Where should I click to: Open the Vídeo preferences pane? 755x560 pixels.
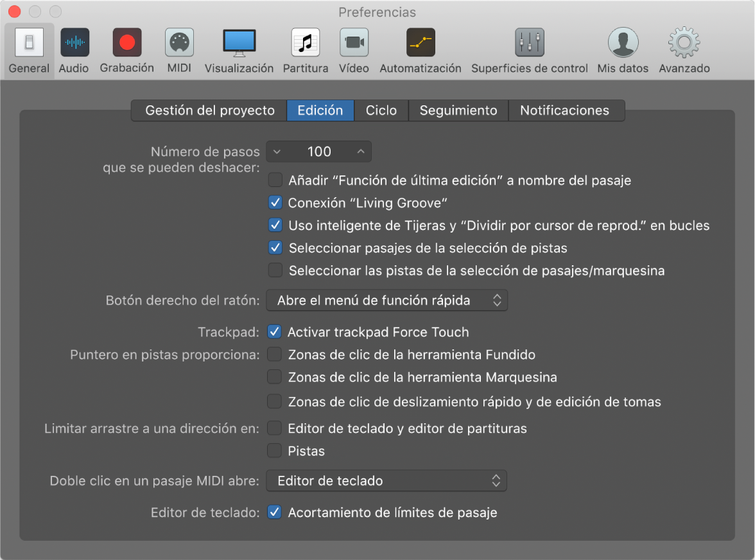[354, 51]
